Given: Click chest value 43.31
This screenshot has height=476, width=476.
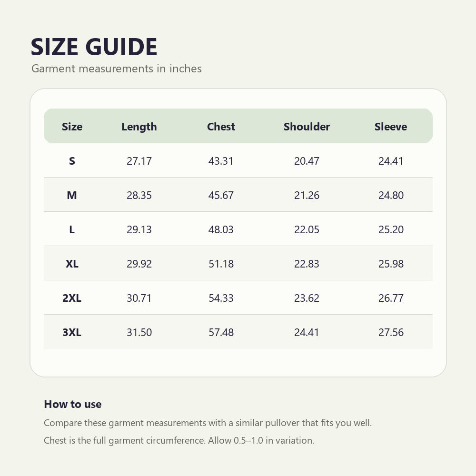Looking at the screenshot, I should pos(221,161).
